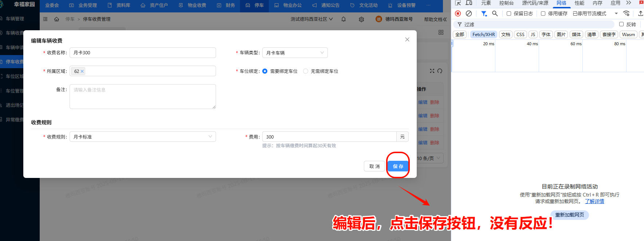Switch to the 内存 DevTools tab

click(x=597, y=3)
